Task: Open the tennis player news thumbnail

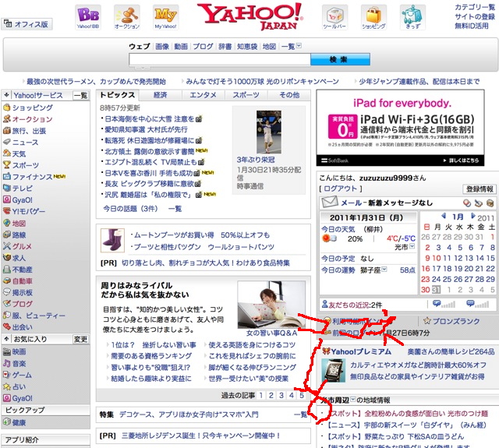Action: [269, 132]
